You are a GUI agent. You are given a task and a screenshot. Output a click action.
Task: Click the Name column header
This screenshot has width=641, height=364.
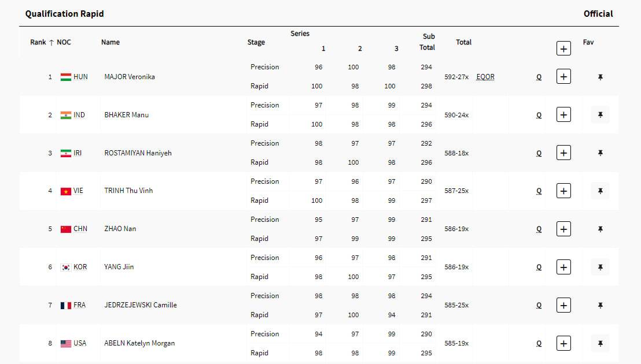tap(110, 42)
